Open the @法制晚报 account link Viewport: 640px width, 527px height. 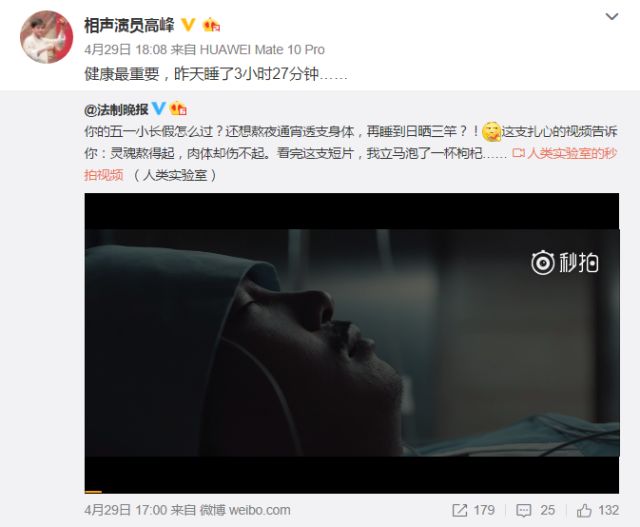[116, 109]
